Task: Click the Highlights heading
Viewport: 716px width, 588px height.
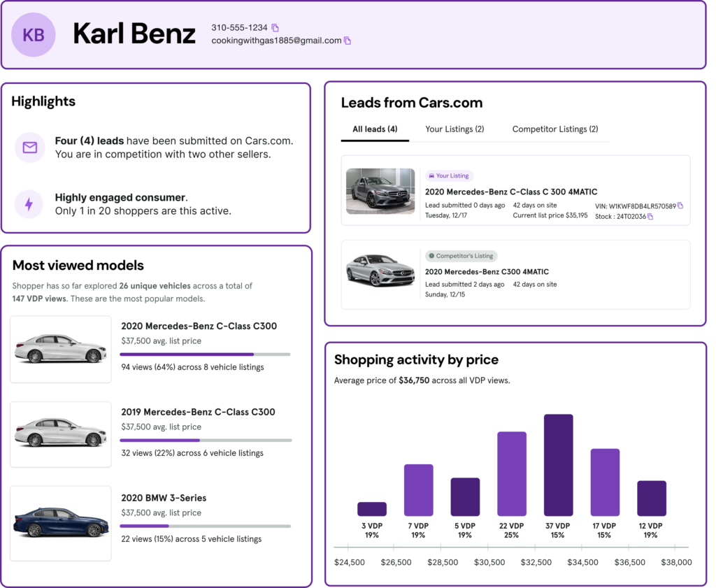Action: (x=43, y=101)
